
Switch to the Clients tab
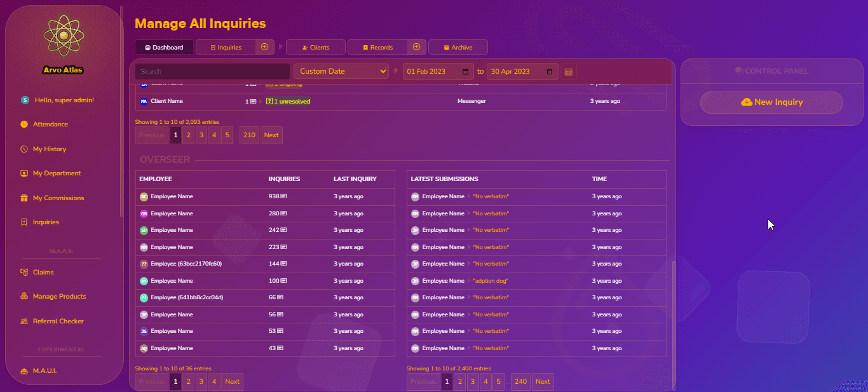click(x=316, y=48)
